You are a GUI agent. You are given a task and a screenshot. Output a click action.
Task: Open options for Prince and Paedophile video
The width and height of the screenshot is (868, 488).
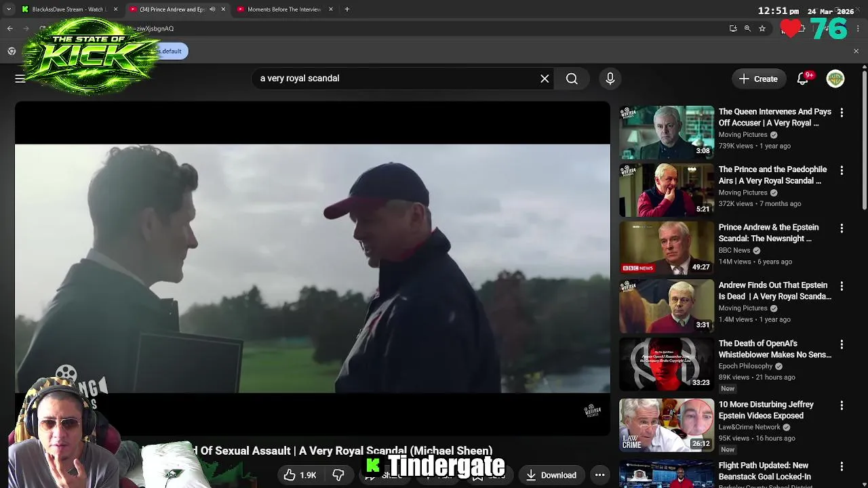click(x=842, y=171)
